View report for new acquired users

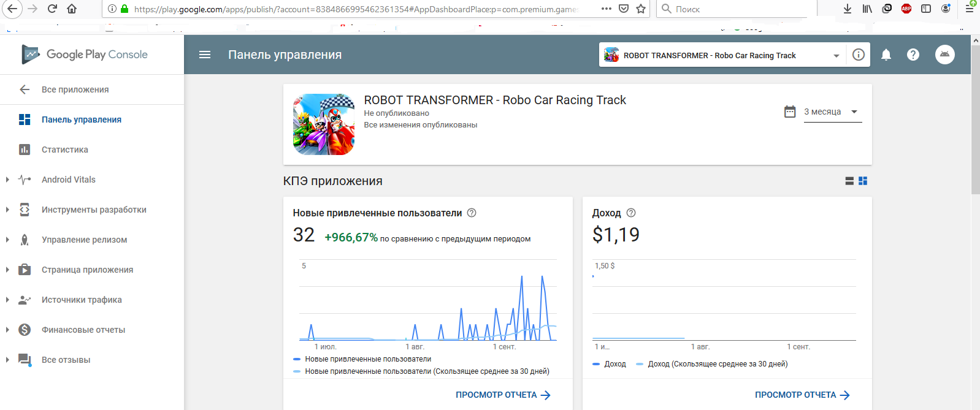(503, 395)
